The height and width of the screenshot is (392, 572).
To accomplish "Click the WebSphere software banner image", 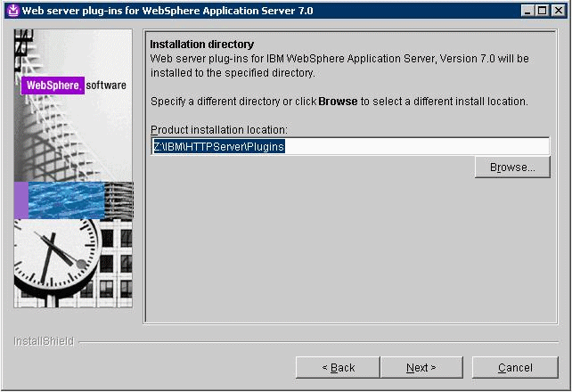I will 73,168.
